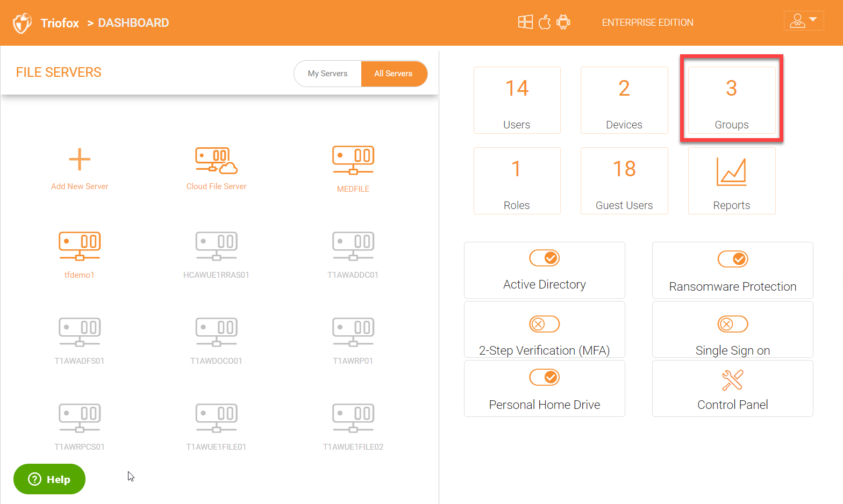Viewport: 843px width, 504px height.
Task: Click the MEDFILE server name label
Action: tap(353, 189)
